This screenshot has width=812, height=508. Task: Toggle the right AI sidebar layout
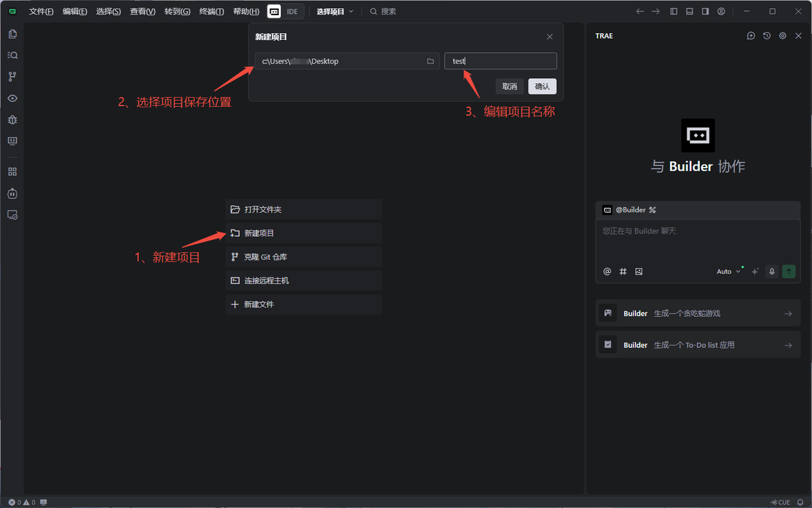705,11
